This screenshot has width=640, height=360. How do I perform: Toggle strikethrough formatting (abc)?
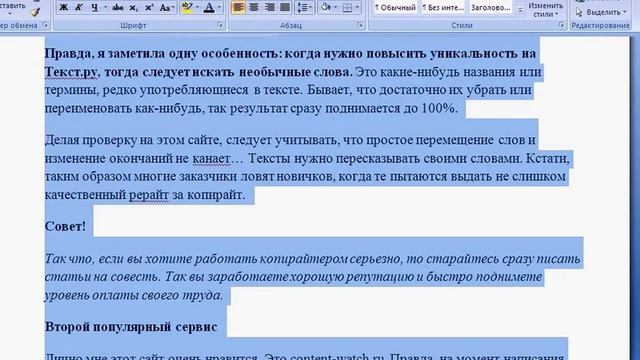(x=118, y=7)
